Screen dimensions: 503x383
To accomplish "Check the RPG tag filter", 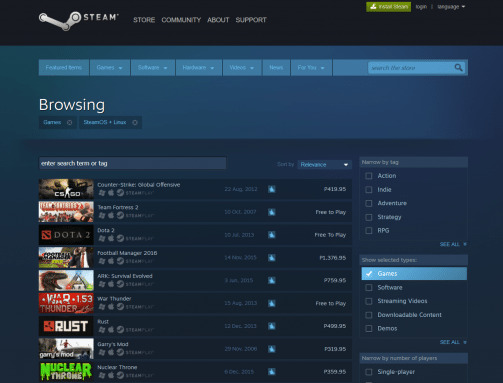I will 369,231.
